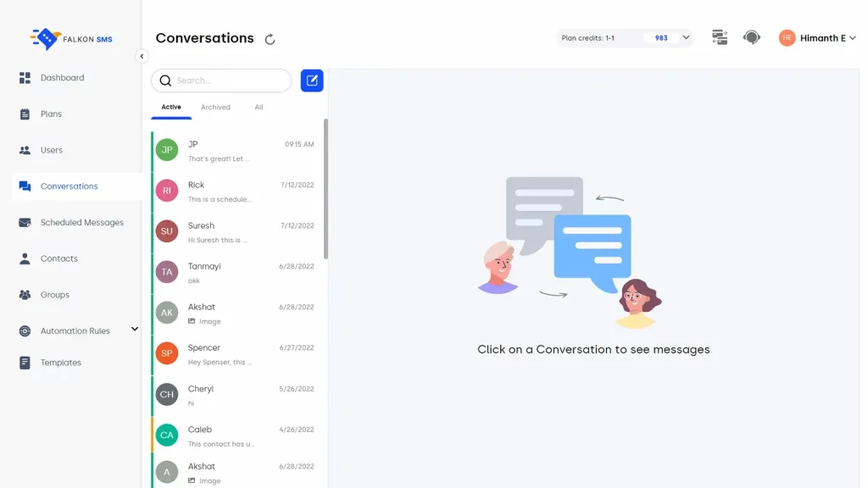Collapse the sidebar with the arrow chevron
868x488 pixels.
pyautogui.click(x=142, y=56)
